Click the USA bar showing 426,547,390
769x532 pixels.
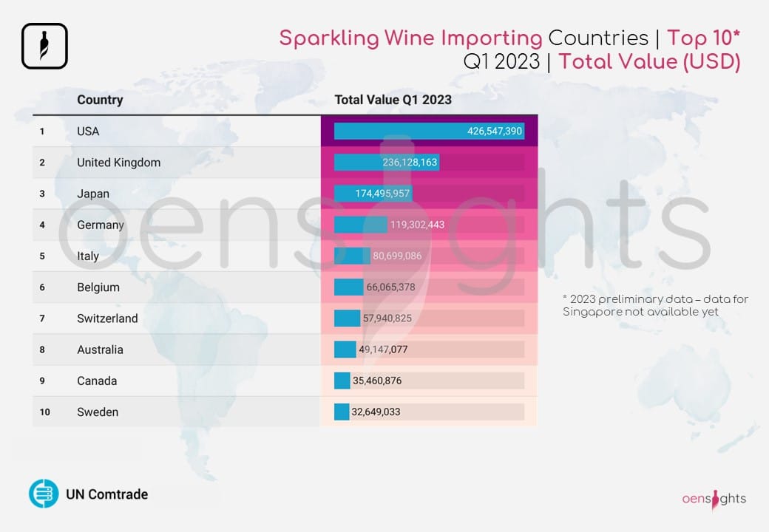(x=429, y=132)
